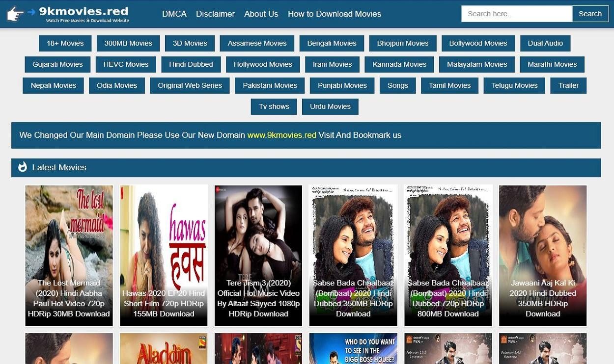The image size is (614, 364).
Task: Browse Hollywood Movies
Action: coord(263,64)
